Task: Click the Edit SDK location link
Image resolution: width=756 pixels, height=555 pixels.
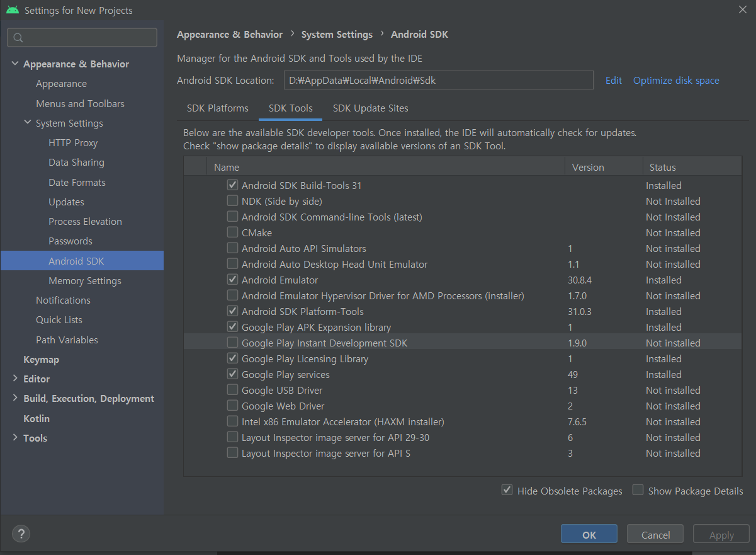Action: (614, 81)
